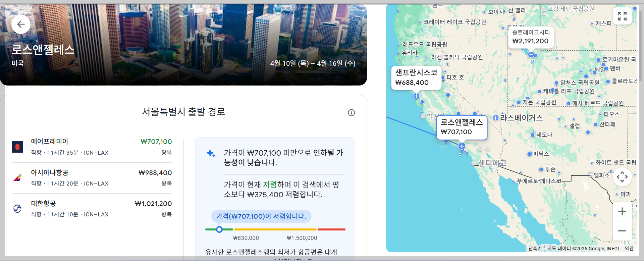This screenshot has width=644, height=261.
Task: Click the Taos map label
Action: [x=612, y=114]
